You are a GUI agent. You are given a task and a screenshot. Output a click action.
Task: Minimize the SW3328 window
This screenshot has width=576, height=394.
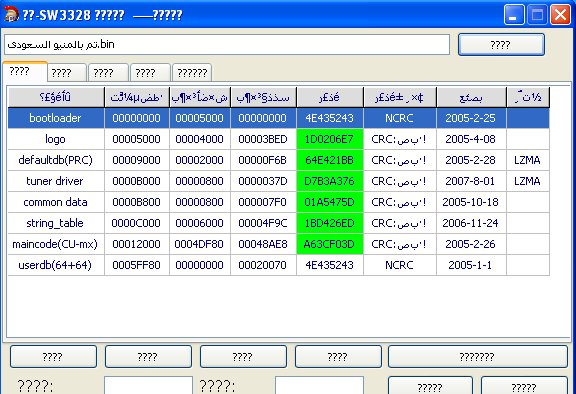(x=514, y=15)
